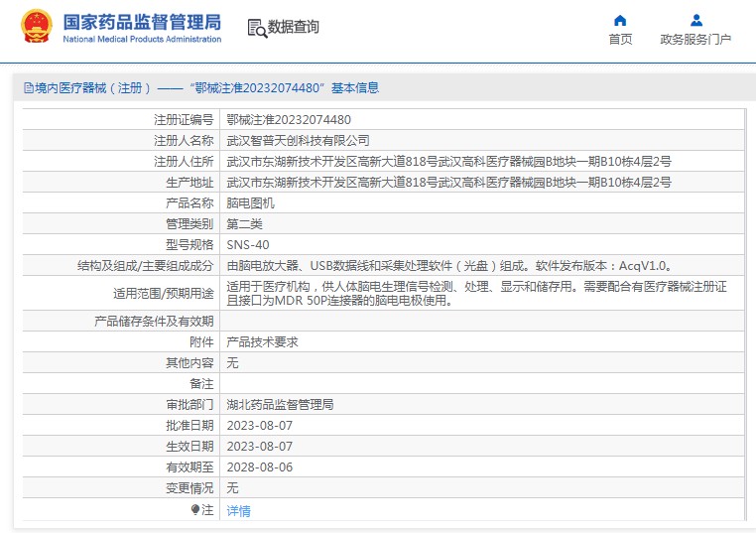Click the 适用范围/预期用途 description text
The height and width of the screenshot is (533, 756).
tap(476, 293)
